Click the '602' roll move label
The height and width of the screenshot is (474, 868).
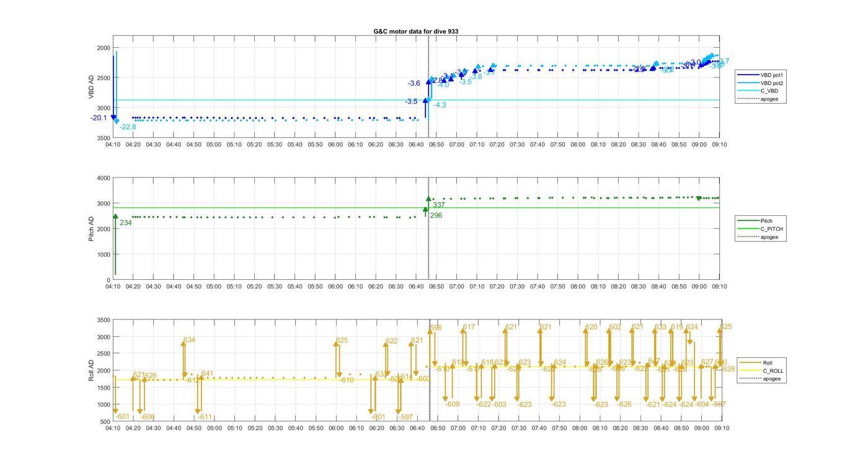pos(614,327)
